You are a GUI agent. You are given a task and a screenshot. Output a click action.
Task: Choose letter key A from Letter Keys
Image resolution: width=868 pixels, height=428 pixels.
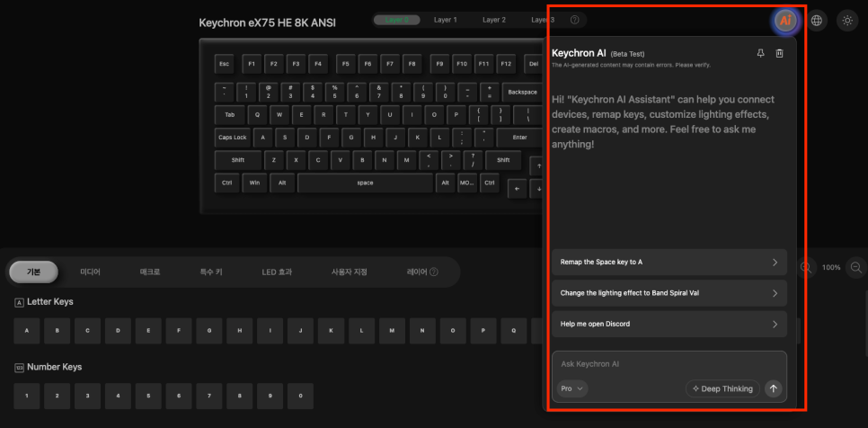[x=27, y=331]
